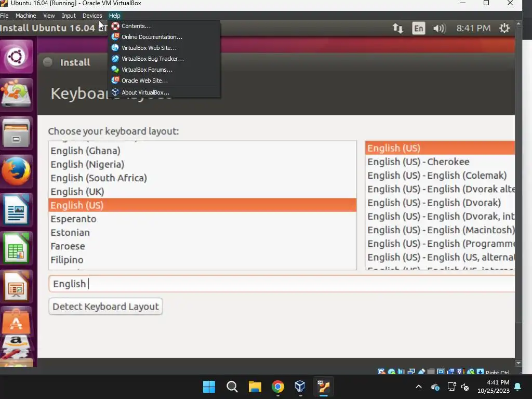Open Ubuntu Software from the launcher

click(x=16, y=321)
